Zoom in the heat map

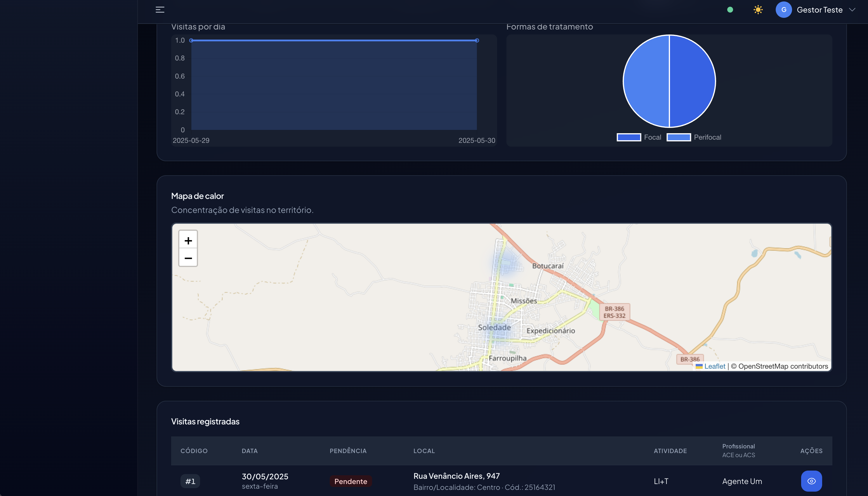click(188, 240)
